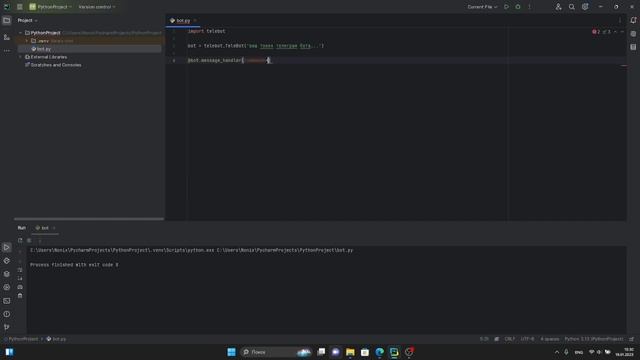Open the PythonProject project dropdown
Image resolution: width=640 pixels, height=360 pixels.
(50, 7)
